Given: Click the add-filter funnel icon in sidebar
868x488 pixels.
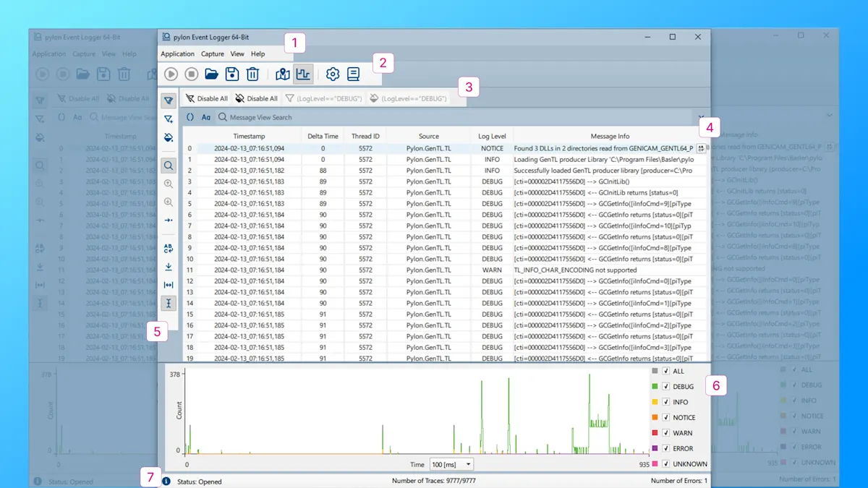Looking at the screenshot, I should 169,119.
